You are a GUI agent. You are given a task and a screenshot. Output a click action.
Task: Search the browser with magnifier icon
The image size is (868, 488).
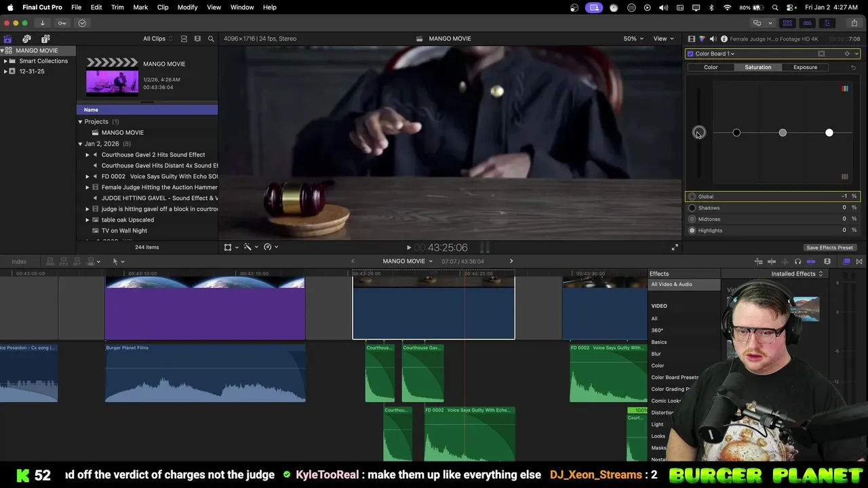[211, 39]
